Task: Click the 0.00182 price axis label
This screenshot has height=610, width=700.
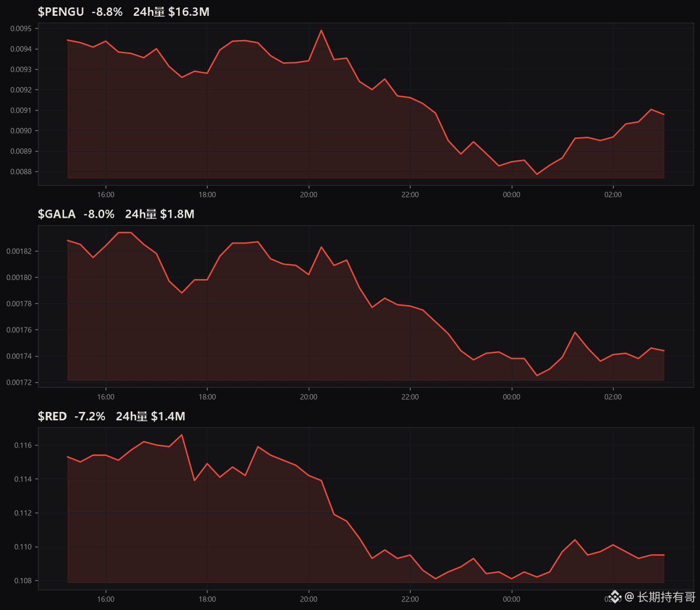Action: [x=19, y=251]
